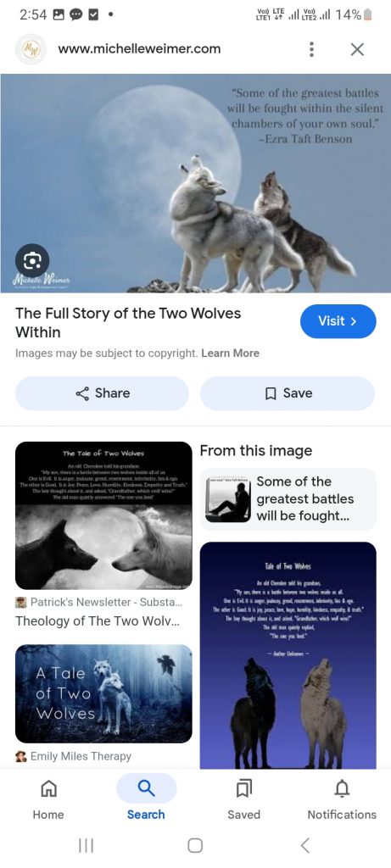
Task: Tap the main howling wolves image
Action: pos(195,183)
